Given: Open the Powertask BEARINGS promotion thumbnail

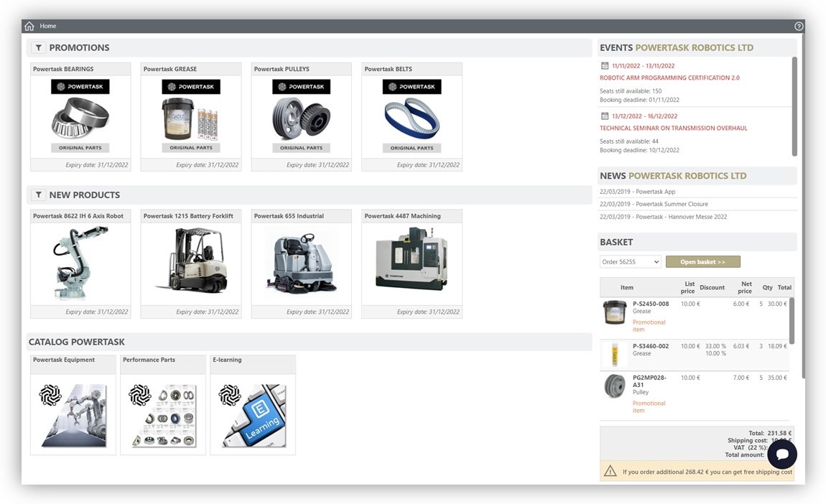Looking at the screenshot, I should (x=80, y=117).
